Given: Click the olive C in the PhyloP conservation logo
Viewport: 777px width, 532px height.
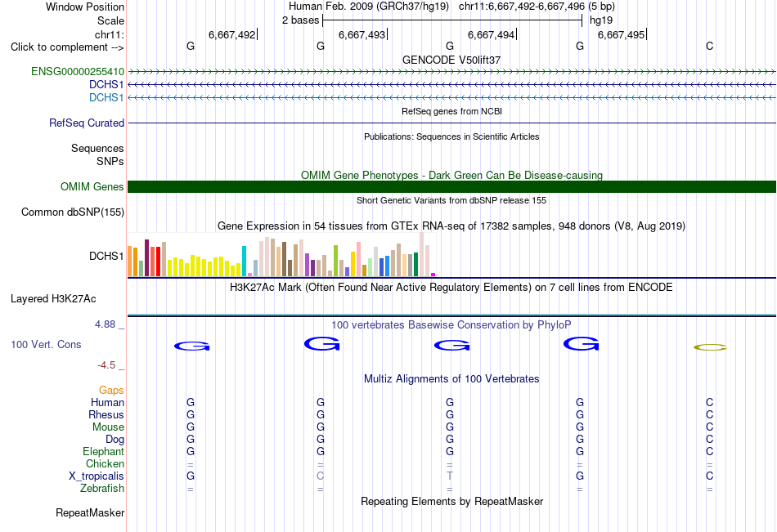Looking at the screenshot, I should point(710,347).
